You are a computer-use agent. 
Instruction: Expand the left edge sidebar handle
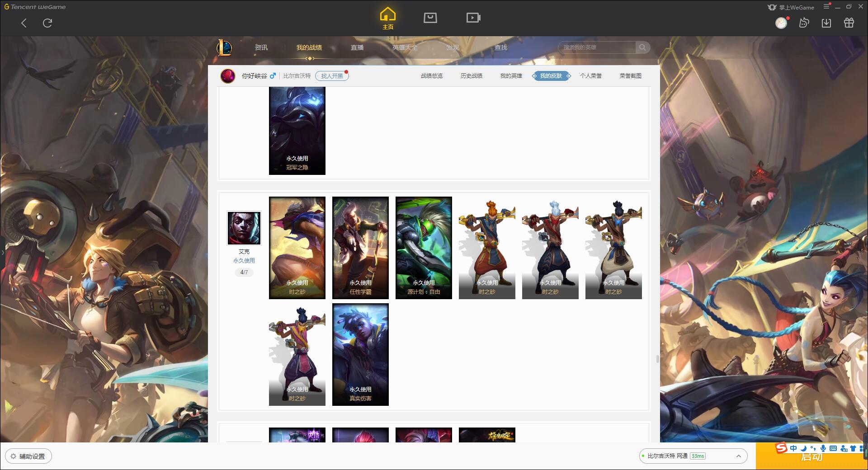(2, 252)
